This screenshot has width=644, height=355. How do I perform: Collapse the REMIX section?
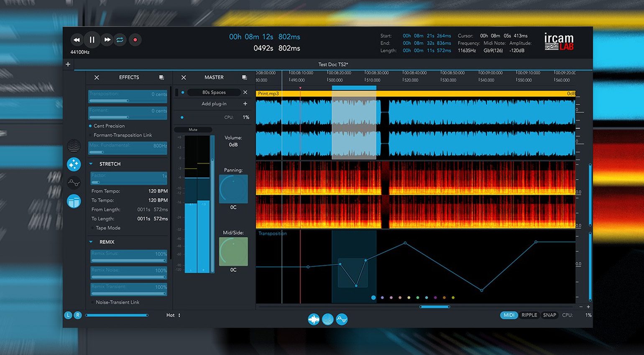click(91, 242)
